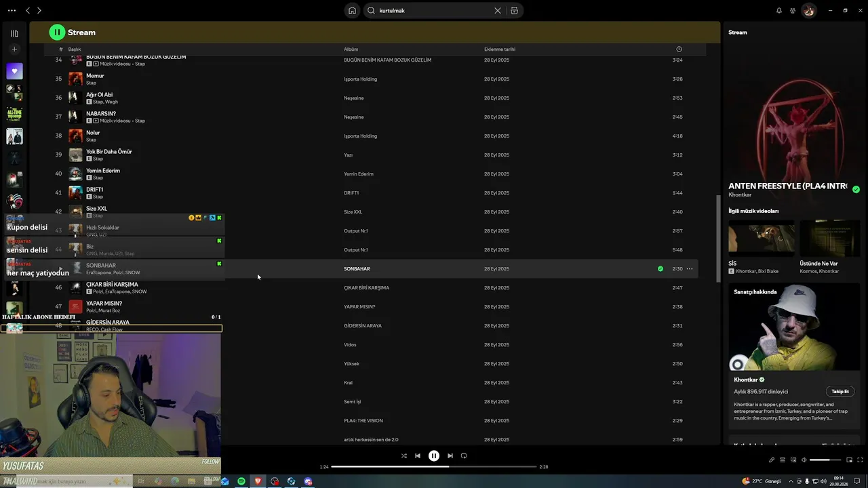
Task: Enter full screen mode
Action: [861, 460]
